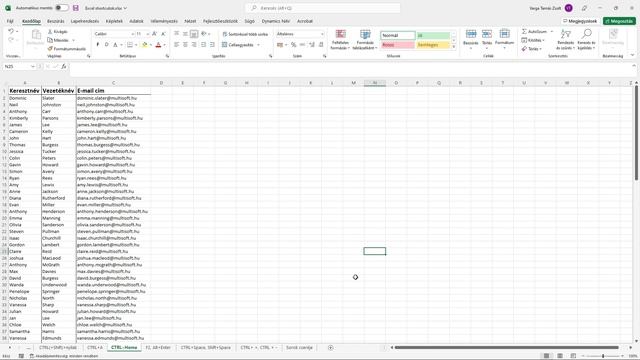Toggle Sortöréssel több sorba wrap text

(245, 34)
